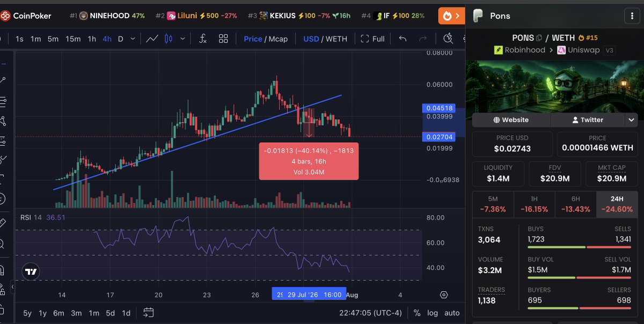Open the orange fire trending button
Viewport: 644px width, 324px height.
(451, 16)
